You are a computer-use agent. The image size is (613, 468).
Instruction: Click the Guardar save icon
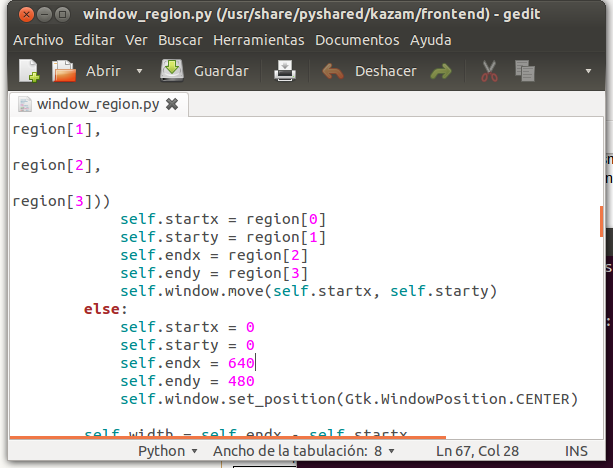tap(172, 72)
